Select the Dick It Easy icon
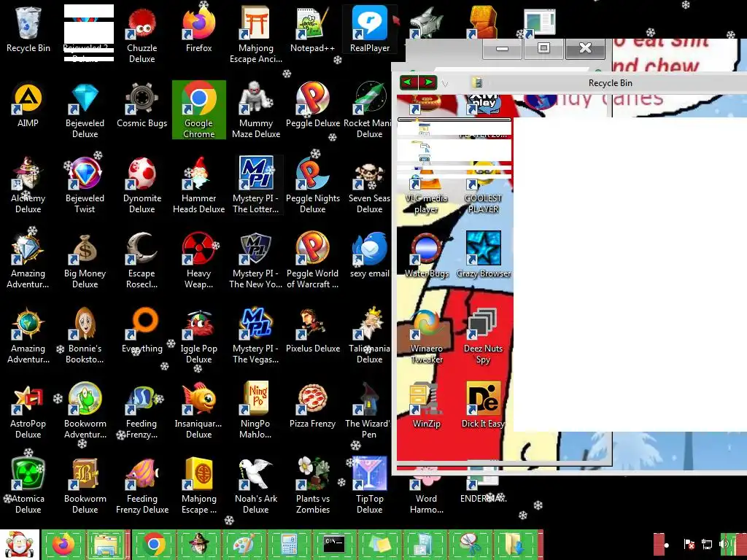 click(483, 405)
